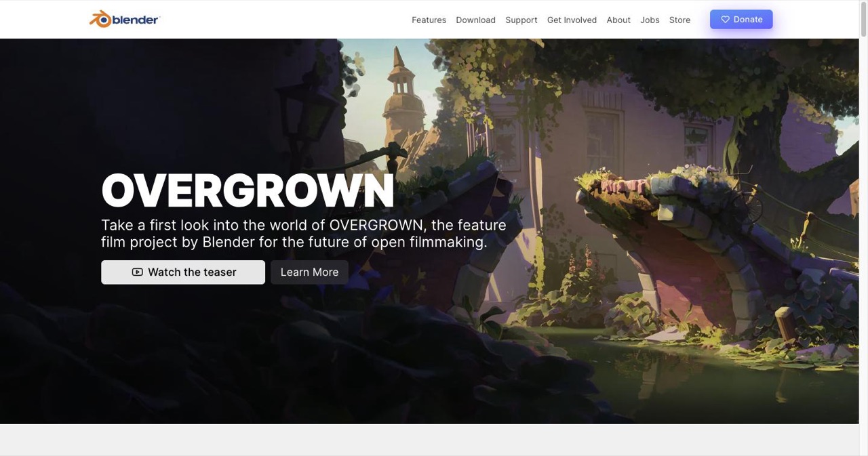Click the Watch the teaser button
The image size is (868, 456).
(x=183, y=272)
